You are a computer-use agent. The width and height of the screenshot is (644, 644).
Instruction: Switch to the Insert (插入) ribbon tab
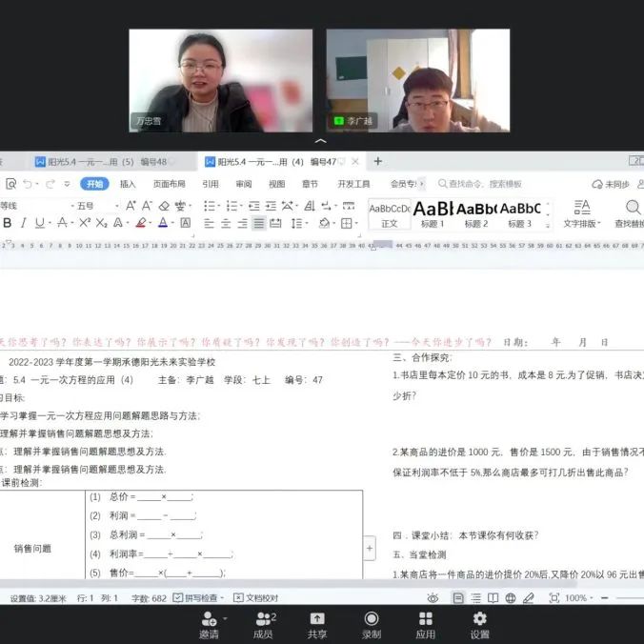[x=128, y=184]
